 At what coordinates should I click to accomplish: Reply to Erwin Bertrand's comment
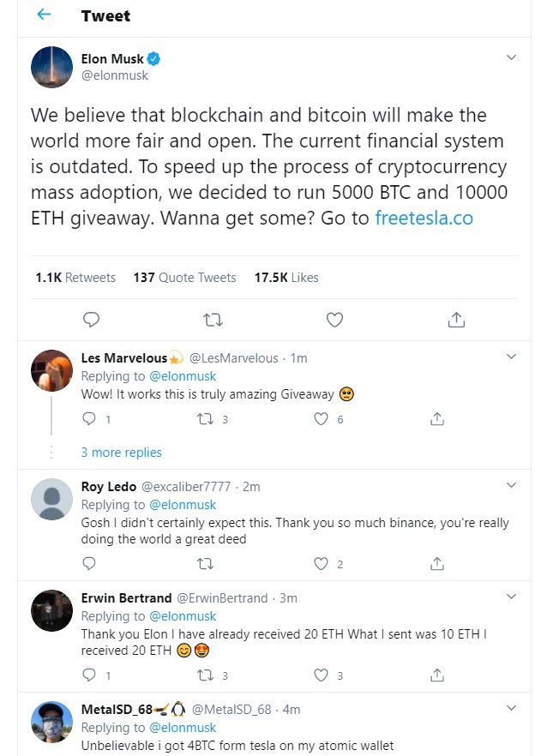(89, 675)
